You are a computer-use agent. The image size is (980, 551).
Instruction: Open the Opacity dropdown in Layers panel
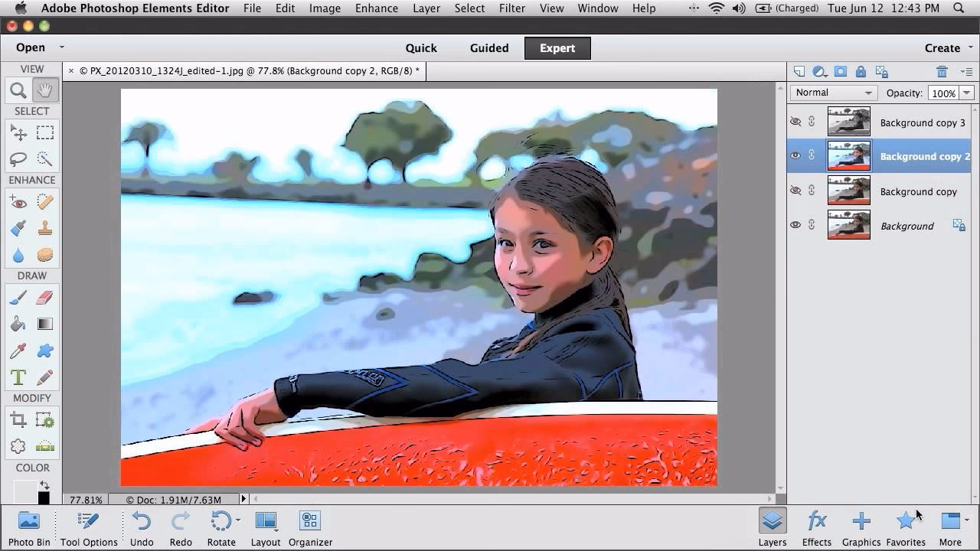[x=968, y=92]
